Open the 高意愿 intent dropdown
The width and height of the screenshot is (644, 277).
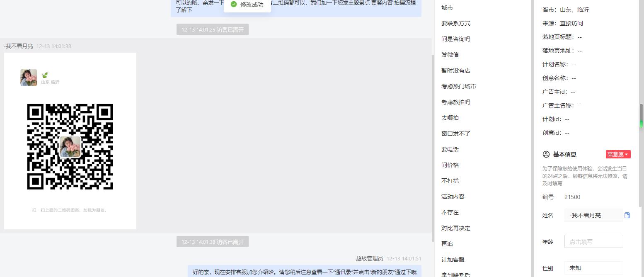tap(618, 154)
